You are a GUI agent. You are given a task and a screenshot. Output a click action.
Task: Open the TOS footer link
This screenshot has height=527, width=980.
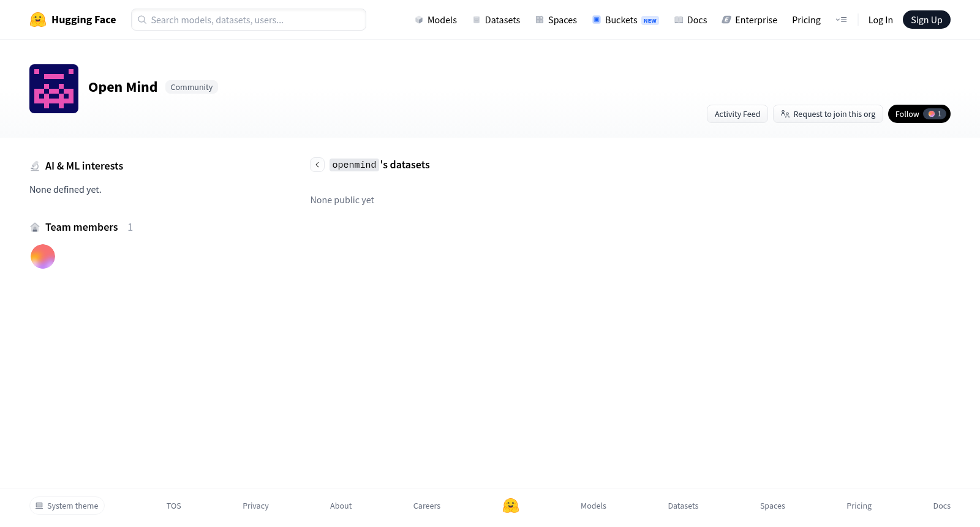[x=174, y=506]
